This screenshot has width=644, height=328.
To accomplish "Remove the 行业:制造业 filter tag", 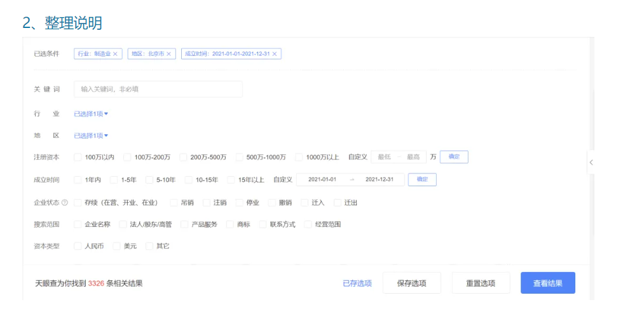I will (115, 54).
